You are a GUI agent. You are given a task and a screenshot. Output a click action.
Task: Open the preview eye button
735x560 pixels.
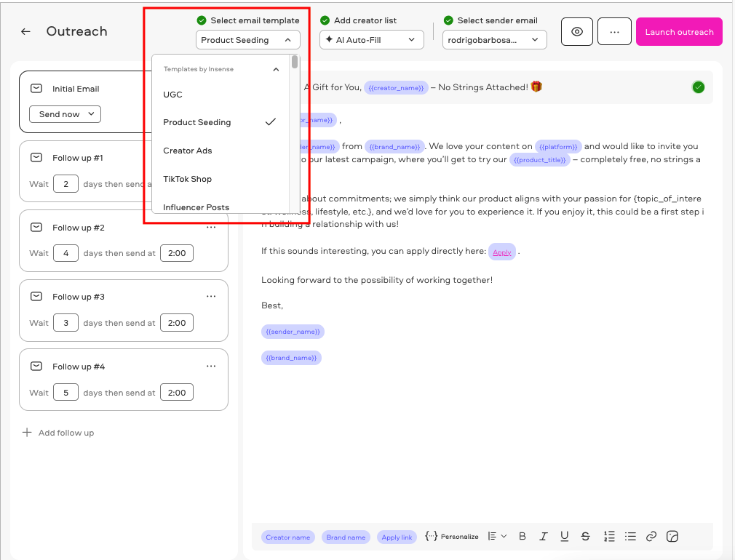(577, 32)
